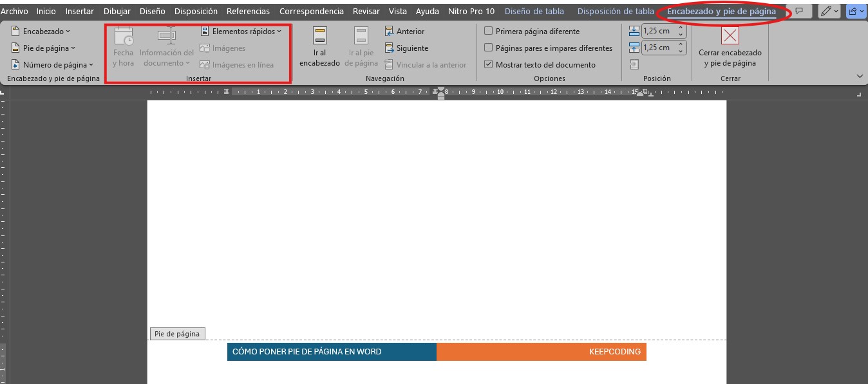Image resolution: width=868 pixels, height=384 pixels.
Task: Select Encabezado y pie de página tab
Action: click(x=721, y=12)
